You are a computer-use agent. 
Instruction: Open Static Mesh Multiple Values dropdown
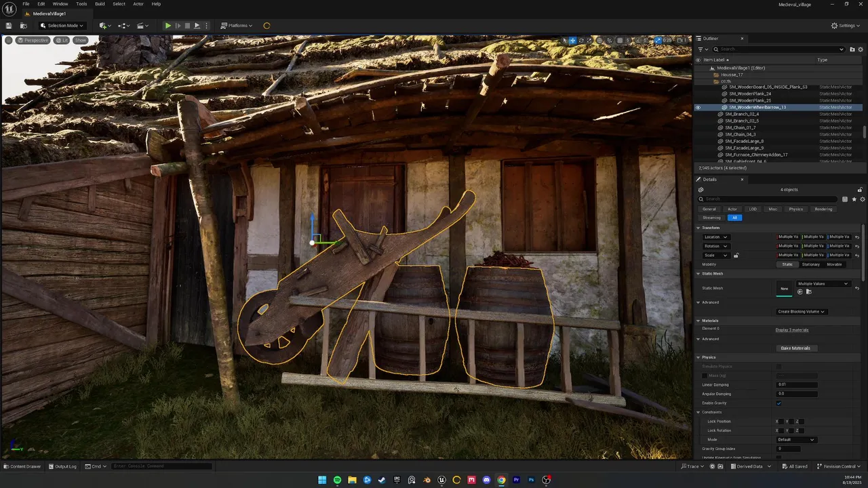pos(823,284)
